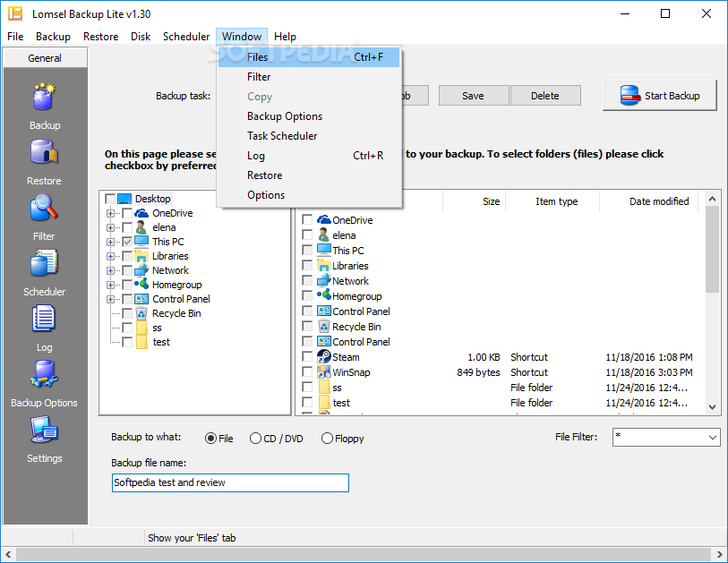The height and width of the screenshot is (563, 728).
Task: Expand the Control Panel tree node
Action: click(110, 299)
